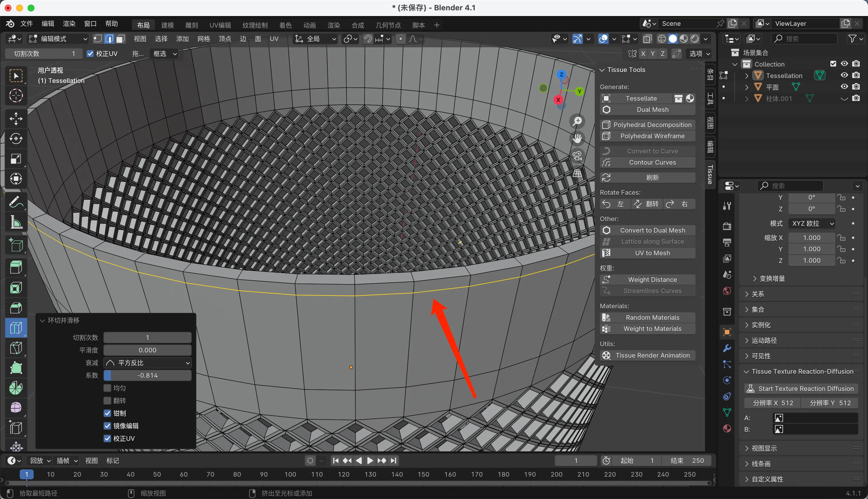Open the 编辑模式 mode dropdown
This screenshot has width=868, height=499.
click(x=58, y=39)
